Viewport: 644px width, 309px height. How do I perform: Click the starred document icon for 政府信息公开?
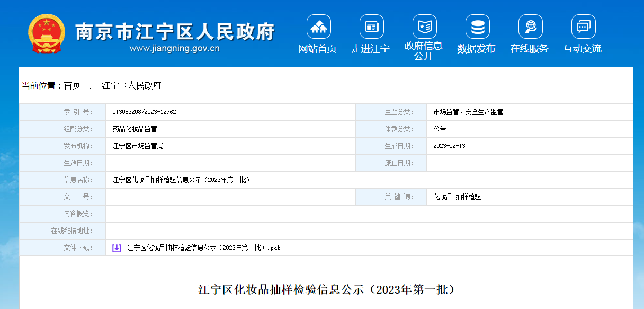pyautogui.click(x=424, y=27)
